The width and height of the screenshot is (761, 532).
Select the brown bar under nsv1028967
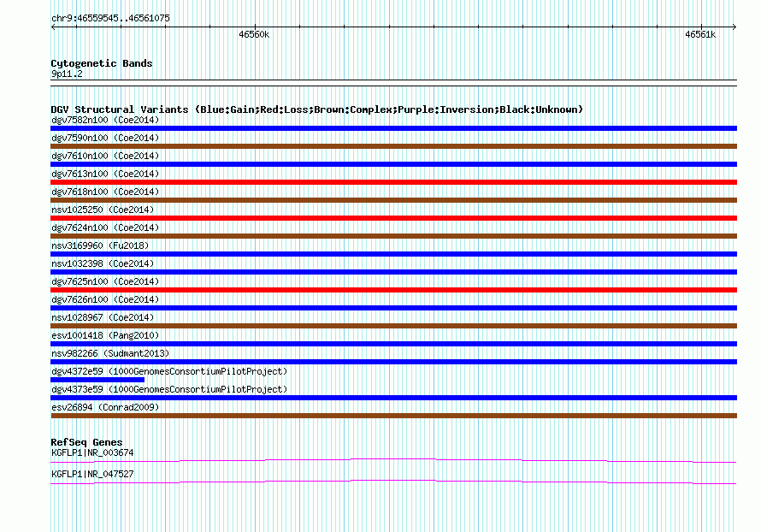(393, 326)
